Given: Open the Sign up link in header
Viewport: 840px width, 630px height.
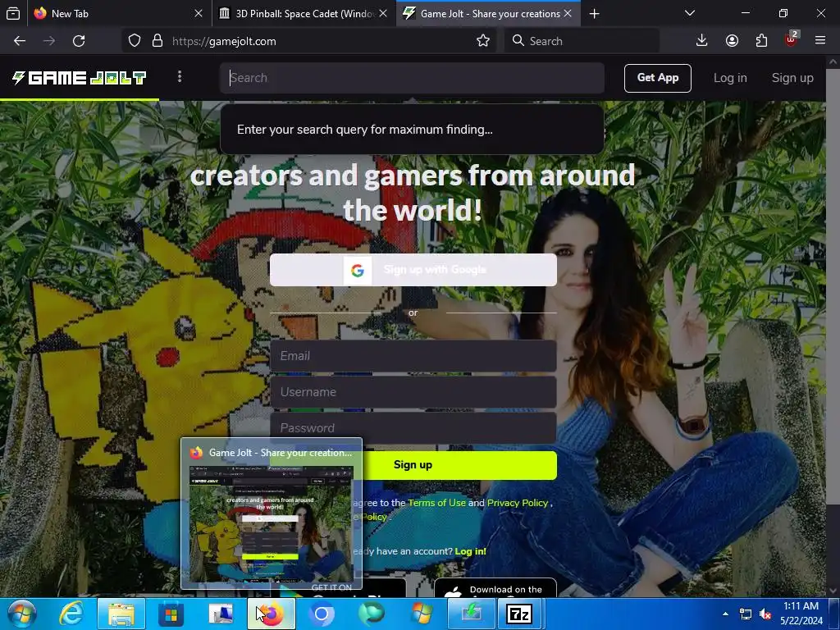Looking at the screenshot, I should point(792,78).
